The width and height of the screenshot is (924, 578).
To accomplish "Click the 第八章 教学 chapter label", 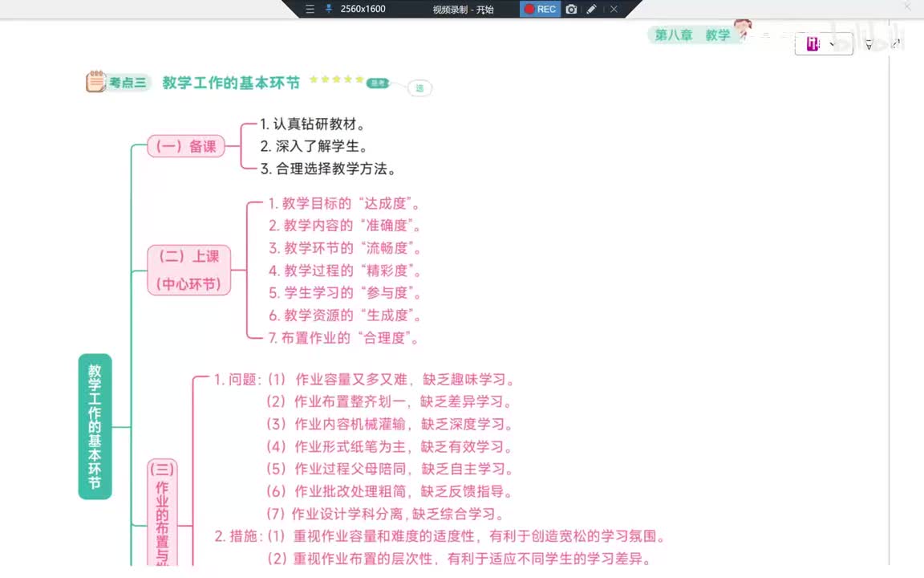I will [x=692, y=35].
